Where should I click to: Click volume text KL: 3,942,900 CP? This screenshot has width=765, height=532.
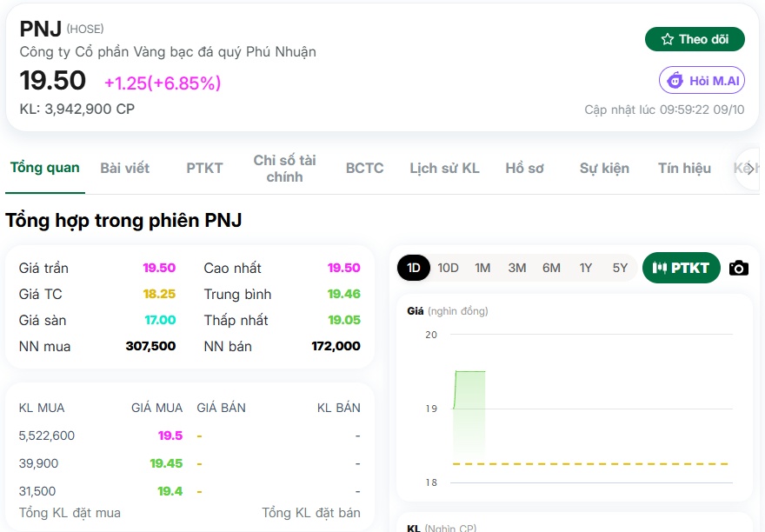coord(77,109)
